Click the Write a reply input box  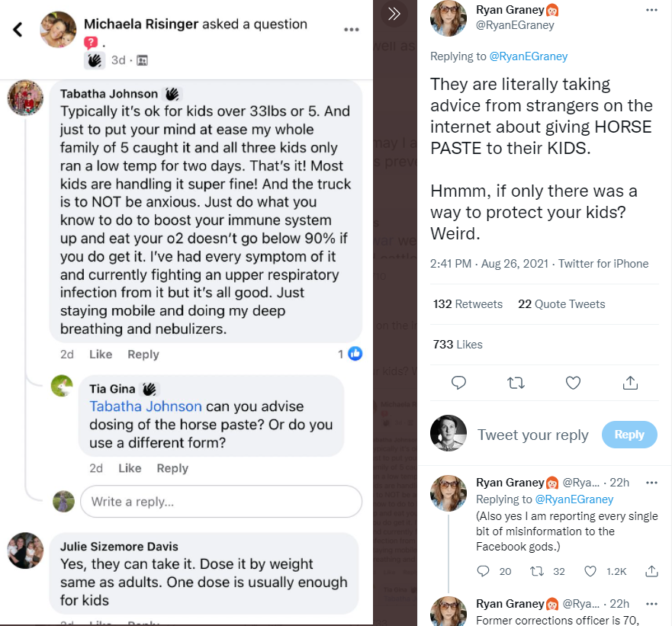221,502
